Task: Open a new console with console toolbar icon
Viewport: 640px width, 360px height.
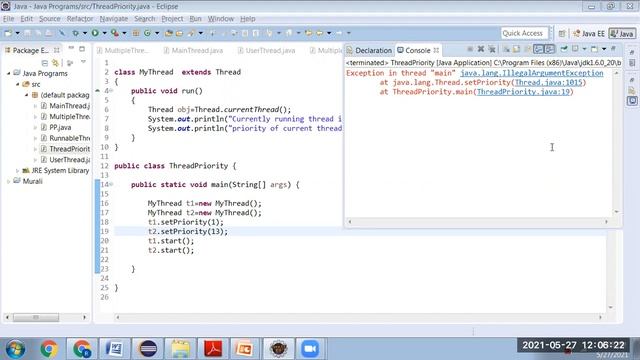Action: click(x=594, y=49)
